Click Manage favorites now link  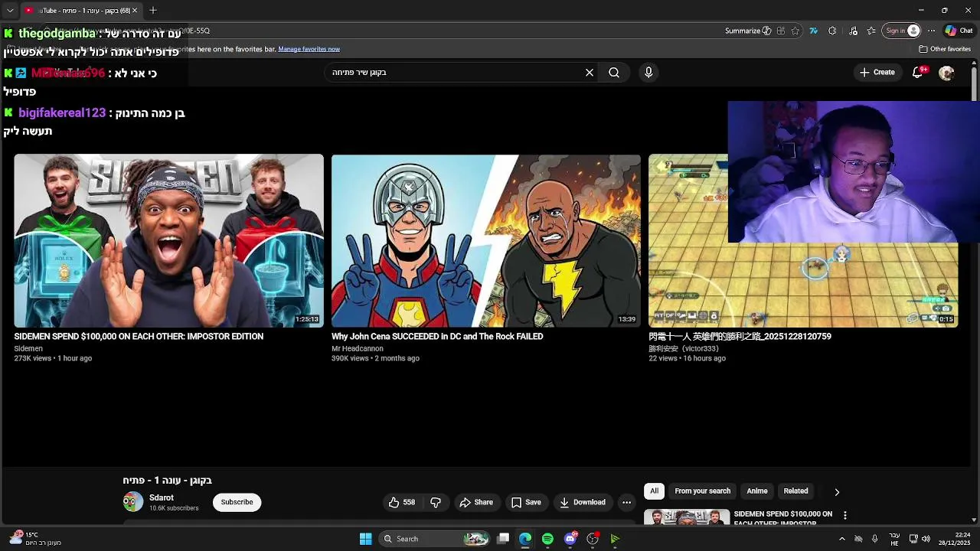309,49
